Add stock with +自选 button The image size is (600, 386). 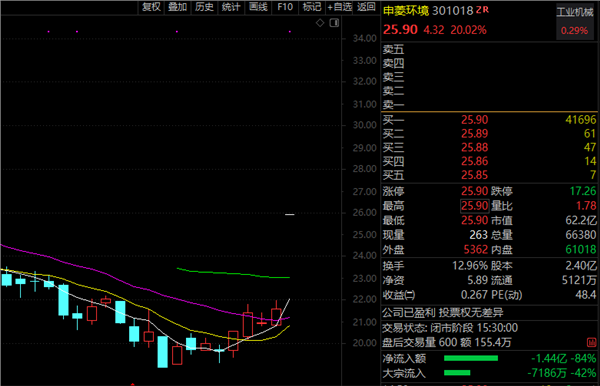coord(339,7)
